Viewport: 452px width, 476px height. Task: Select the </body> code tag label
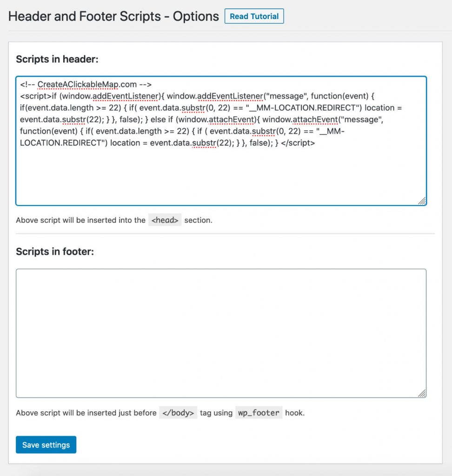[x=178, y=413]
